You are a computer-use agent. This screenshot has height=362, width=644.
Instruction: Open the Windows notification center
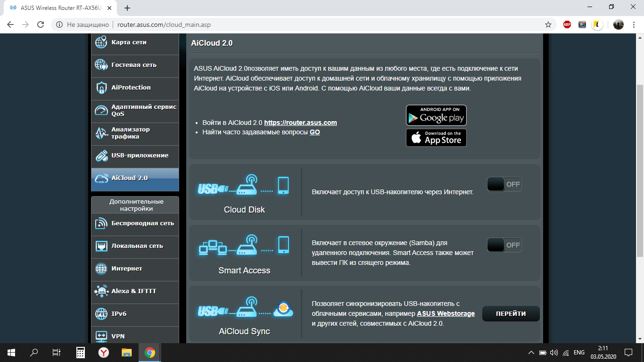click(x=628, y=352)
